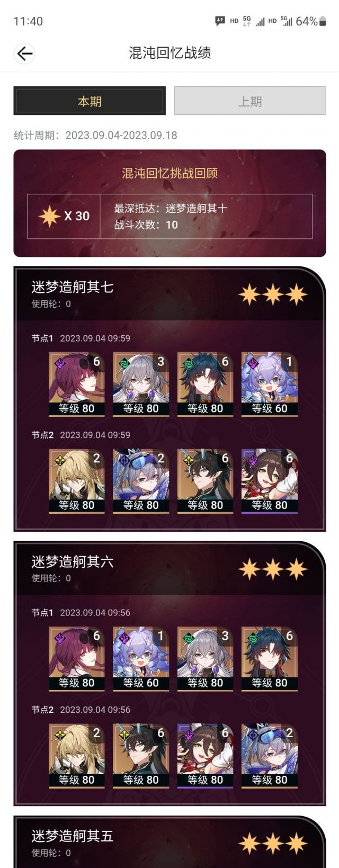
Task: Tap blonde character in 其七 节点2
Action: [x=77, y=481]
